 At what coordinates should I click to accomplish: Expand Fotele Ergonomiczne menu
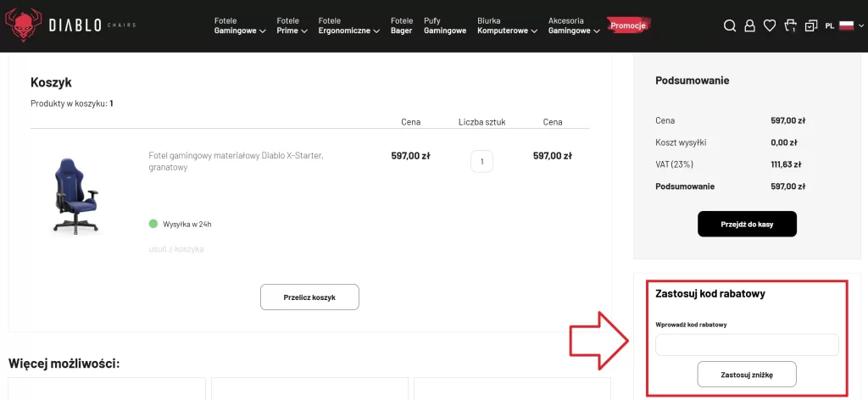(x=348, y=26)
